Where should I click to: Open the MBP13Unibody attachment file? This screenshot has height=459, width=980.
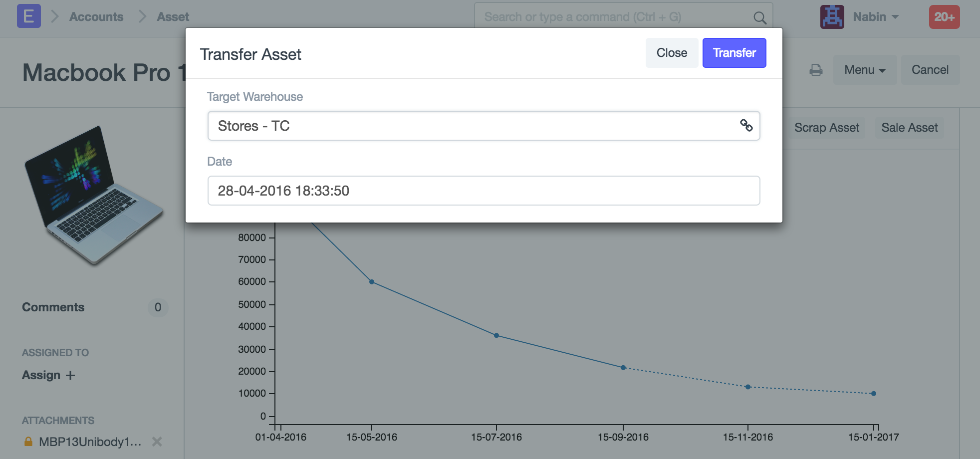coord(90,442)
